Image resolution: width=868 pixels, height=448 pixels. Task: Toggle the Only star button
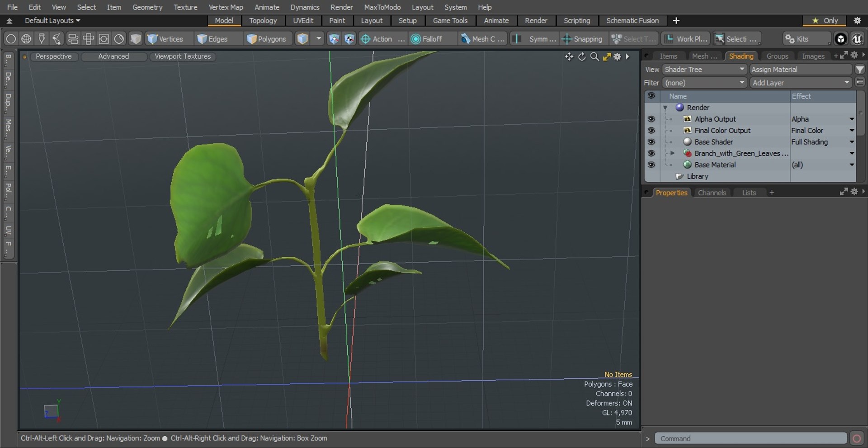pyautogui.click(x=825, y=20)
